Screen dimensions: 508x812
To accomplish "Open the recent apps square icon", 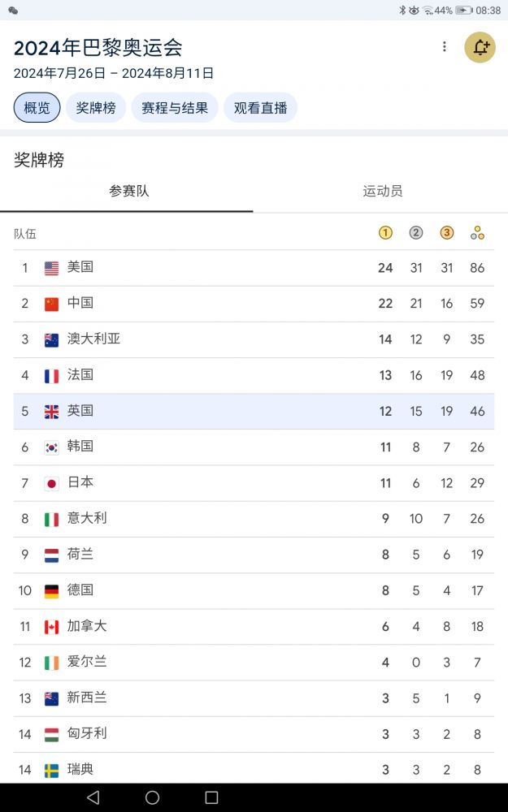I will 211,797.
